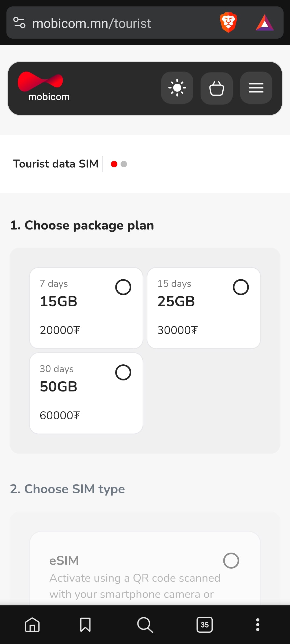Open the hamburger menu
Image resolution: width=290 pixels, height=644 pixels.
point(256,88)
